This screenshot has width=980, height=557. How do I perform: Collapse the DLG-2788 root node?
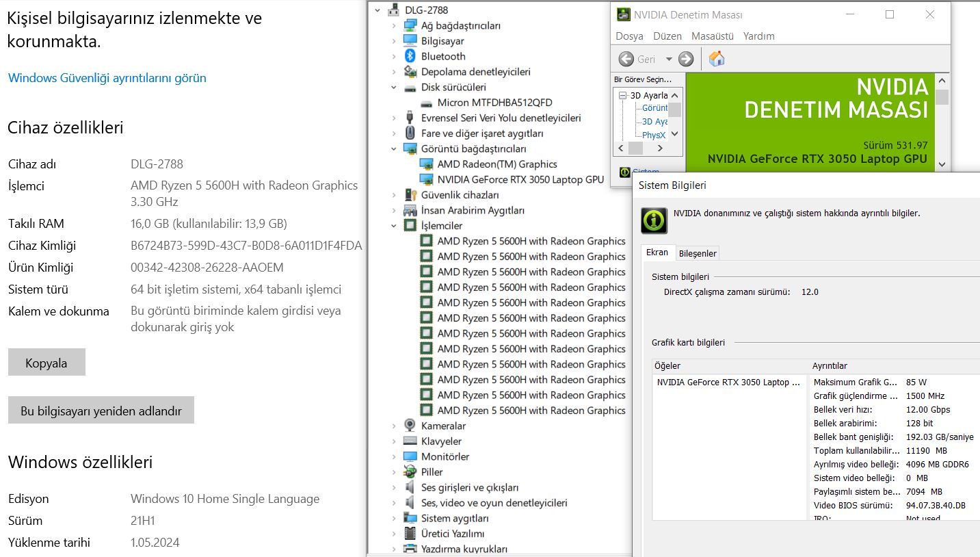[377, 10]
